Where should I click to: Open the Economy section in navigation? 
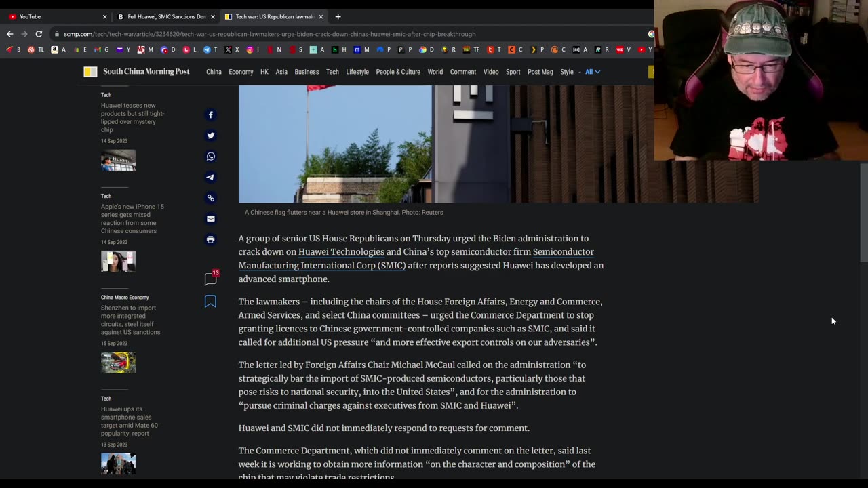[x=241, y=72]
